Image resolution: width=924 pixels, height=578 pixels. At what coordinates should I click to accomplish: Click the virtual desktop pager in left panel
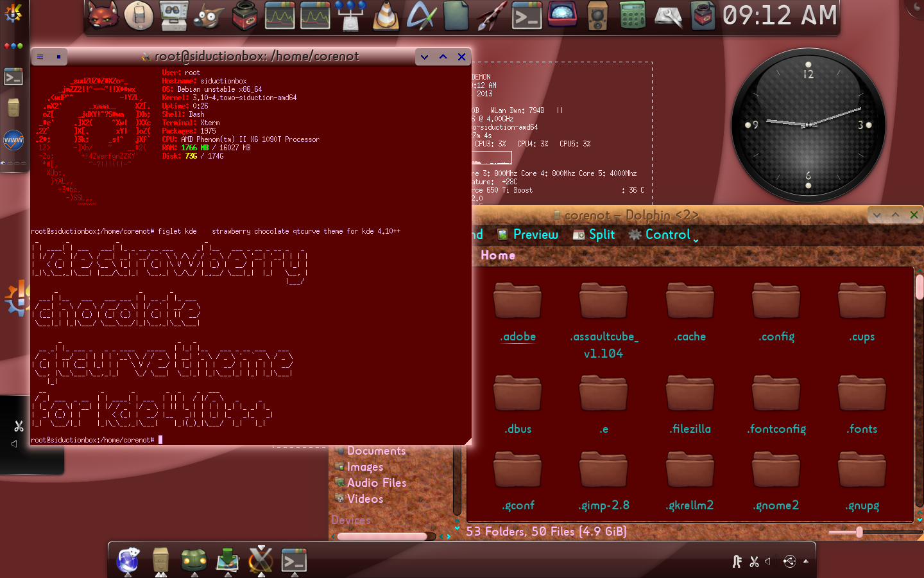tap(13, 163)
